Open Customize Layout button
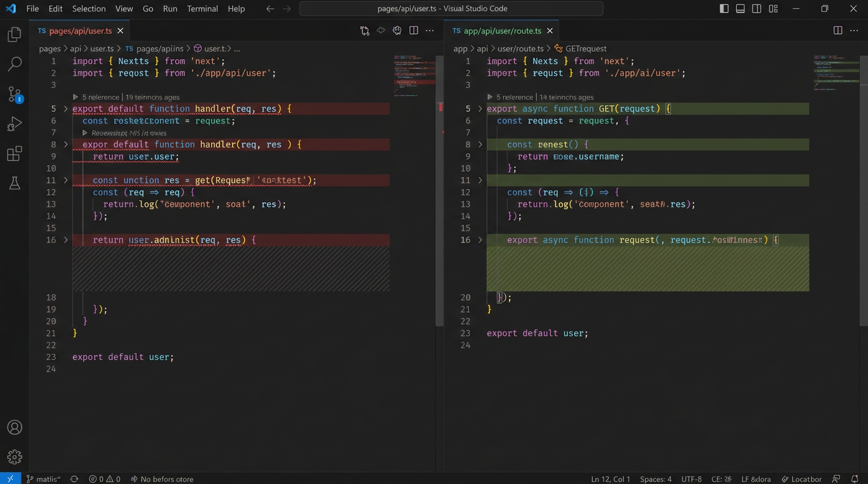 pos(773,9)
